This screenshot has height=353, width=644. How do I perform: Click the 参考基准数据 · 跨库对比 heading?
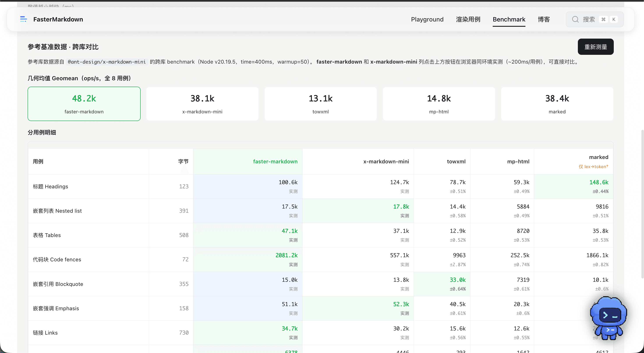click(63, 47)
